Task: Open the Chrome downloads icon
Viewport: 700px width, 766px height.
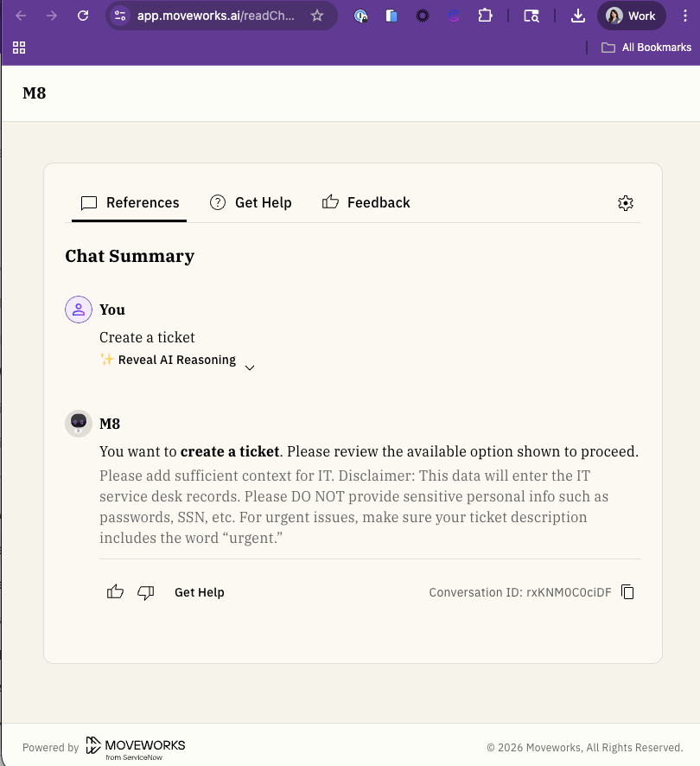Action: point(578,16)
